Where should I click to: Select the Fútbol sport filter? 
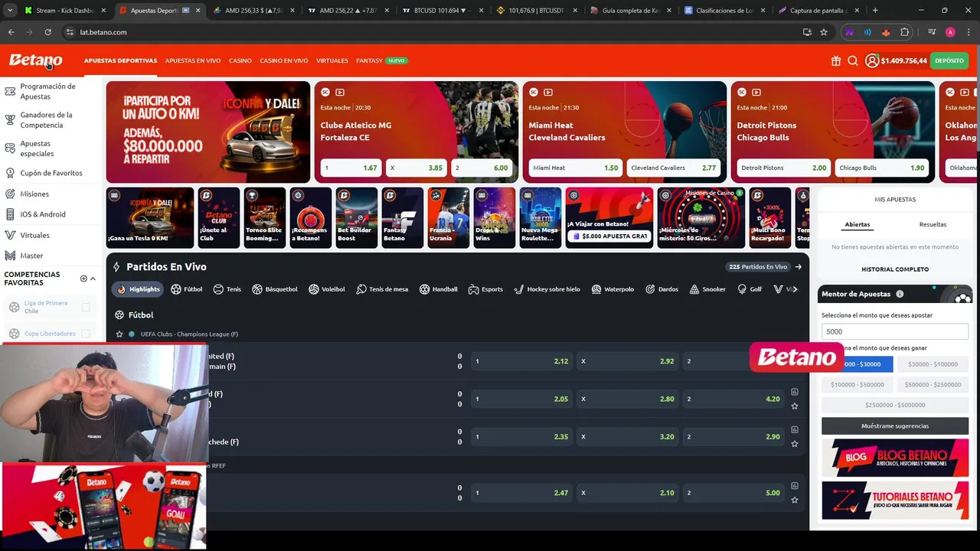[x=187, y=289]
